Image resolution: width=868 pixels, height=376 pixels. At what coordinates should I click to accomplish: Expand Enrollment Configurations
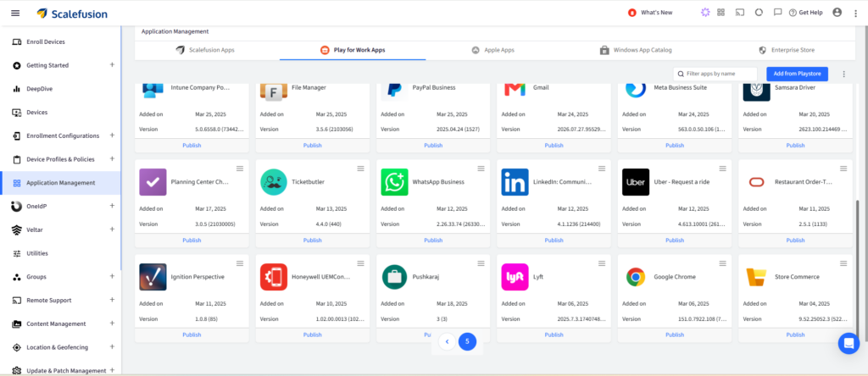(112, 135)
